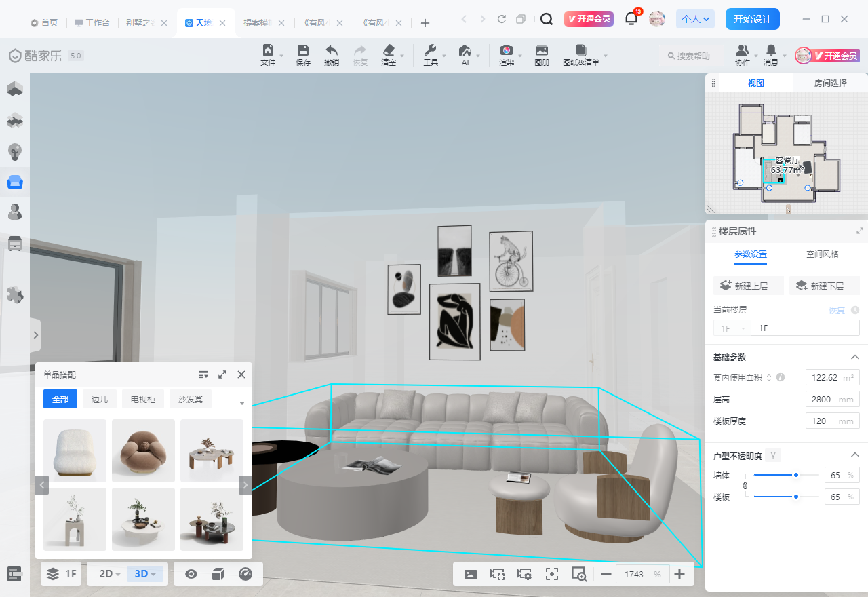Switch to 2D view mode

pos(106,574)
